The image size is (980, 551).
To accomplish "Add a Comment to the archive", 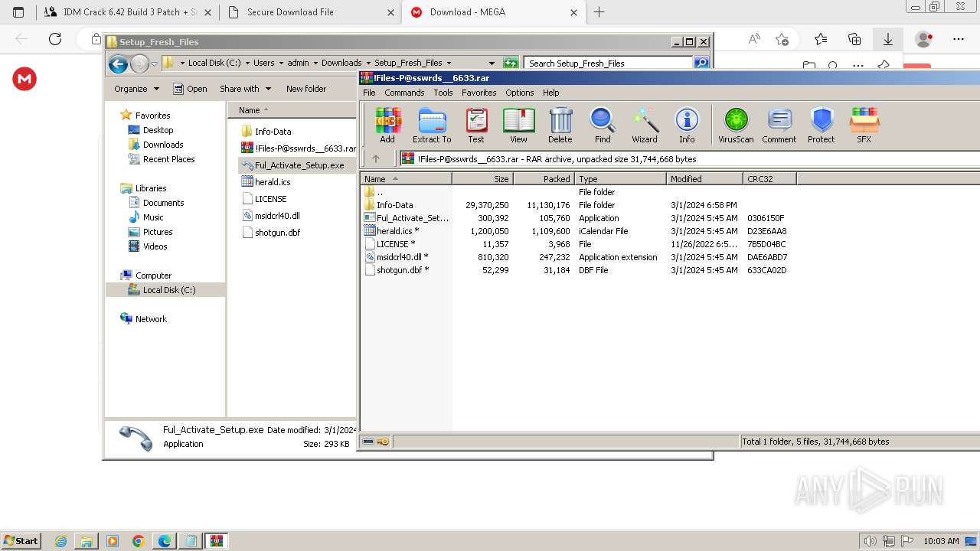I will pos(779,125).
